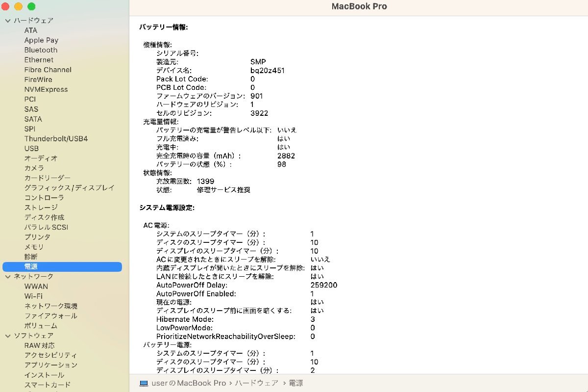Screen dimensions: 588x392
Task: Select USB in the sidebar
Action: click(x=31, y=149)
